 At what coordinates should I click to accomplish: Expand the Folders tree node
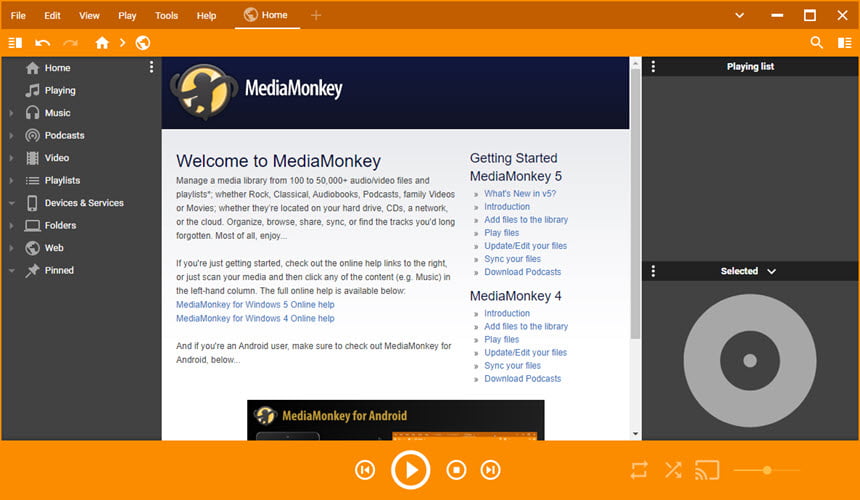pyautogui.click(x=11, y=225)
